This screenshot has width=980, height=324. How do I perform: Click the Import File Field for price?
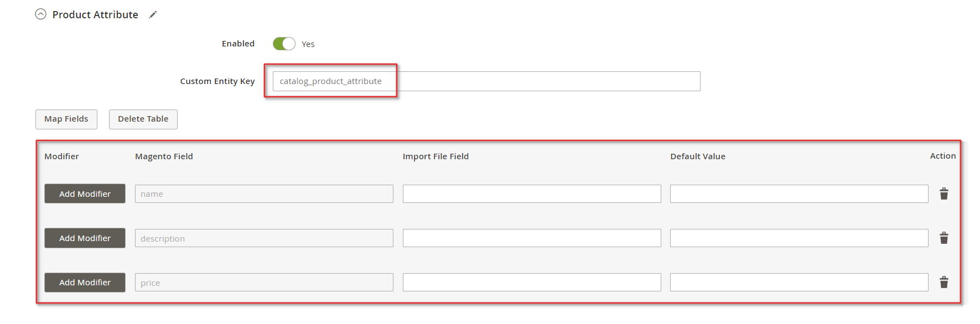coord(532,283)
